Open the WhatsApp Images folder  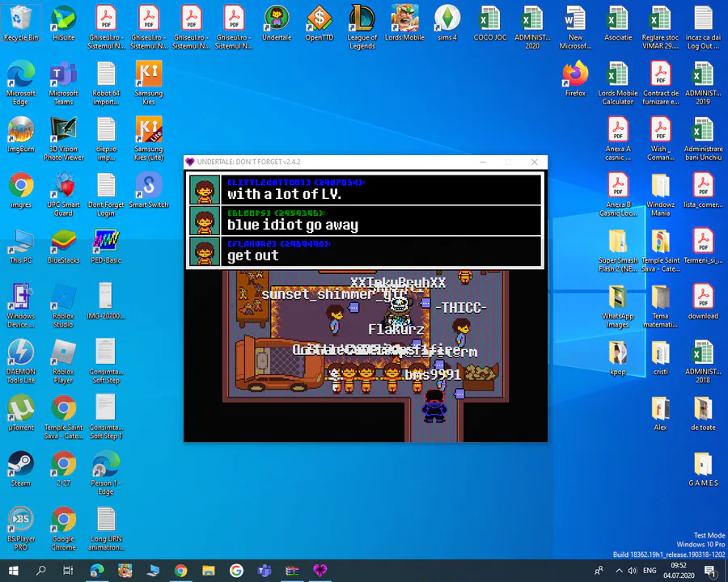[x=618, y=306]
